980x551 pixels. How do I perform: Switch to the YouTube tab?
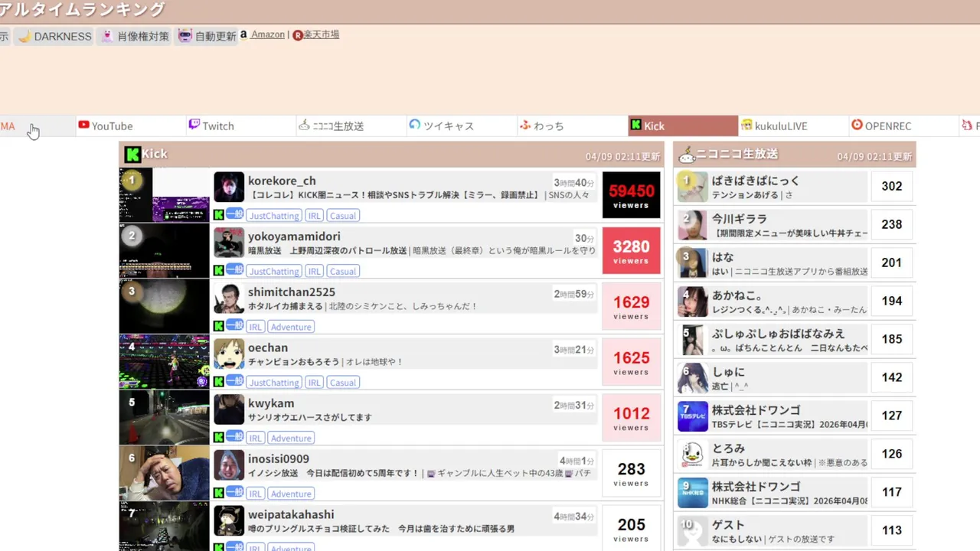click(x=130, y=126)
